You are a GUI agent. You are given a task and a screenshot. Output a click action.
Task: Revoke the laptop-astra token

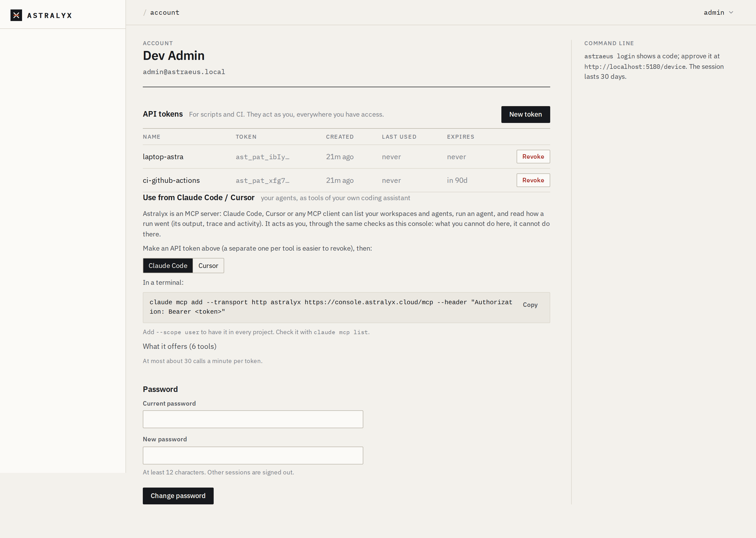click(533, 157)
